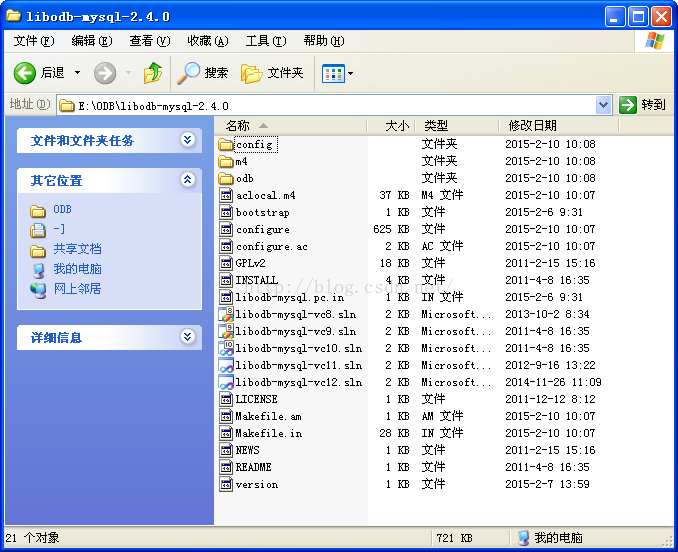Select the configure.ac file icon
Screen dimensions: 678x552
tap(226, 246)
